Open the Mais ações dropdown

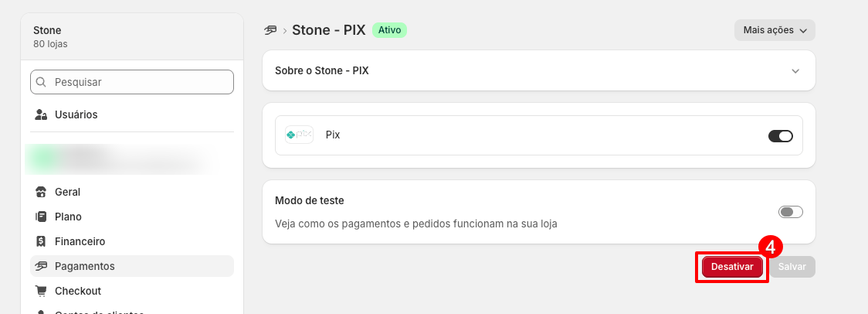775,30
